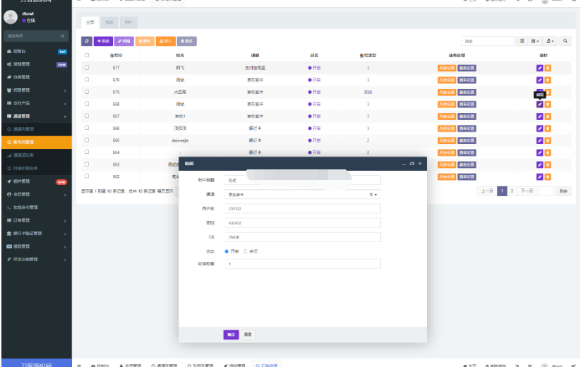Go to page 2 in pagination
The width and height of the screenshot is (588, 367).
[x=512, y=191]
